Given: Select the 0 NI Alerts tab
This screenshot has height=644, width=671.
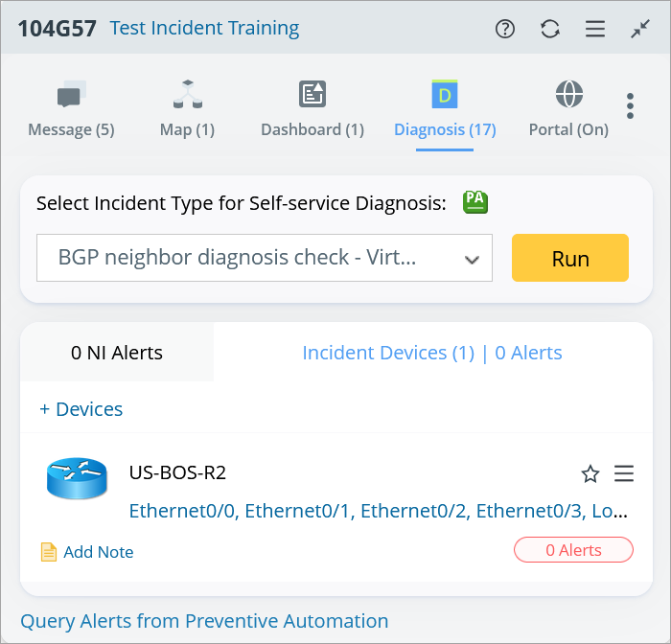Looking at the screenshot, I should click(117, 353).
